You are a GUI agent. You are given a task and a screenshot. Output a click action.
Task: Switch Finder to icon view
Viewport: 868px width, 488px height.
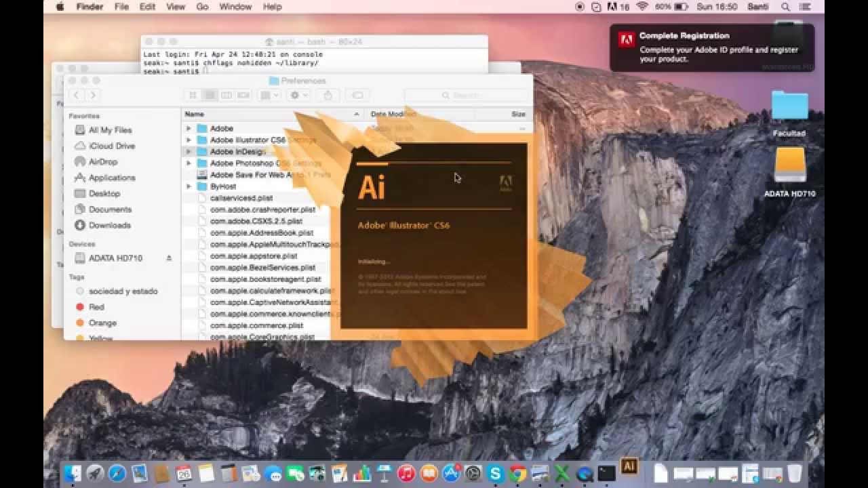pyautogui.click(x=193, y=96)
